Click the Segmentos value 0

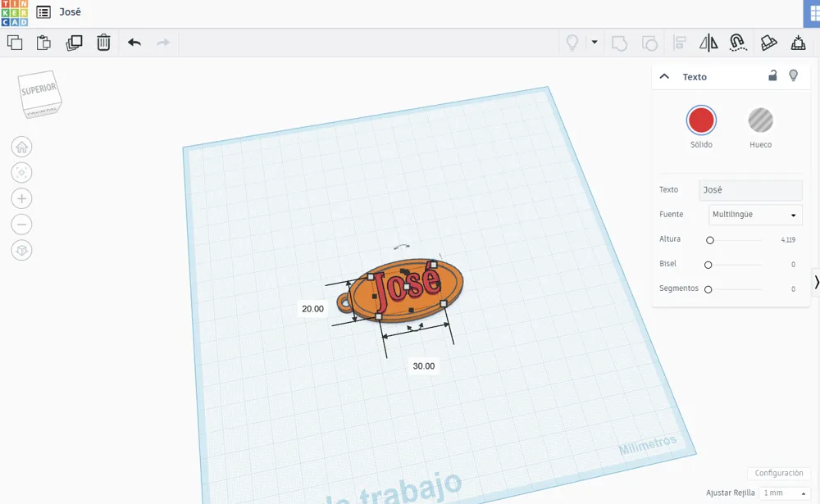[793, 289]
